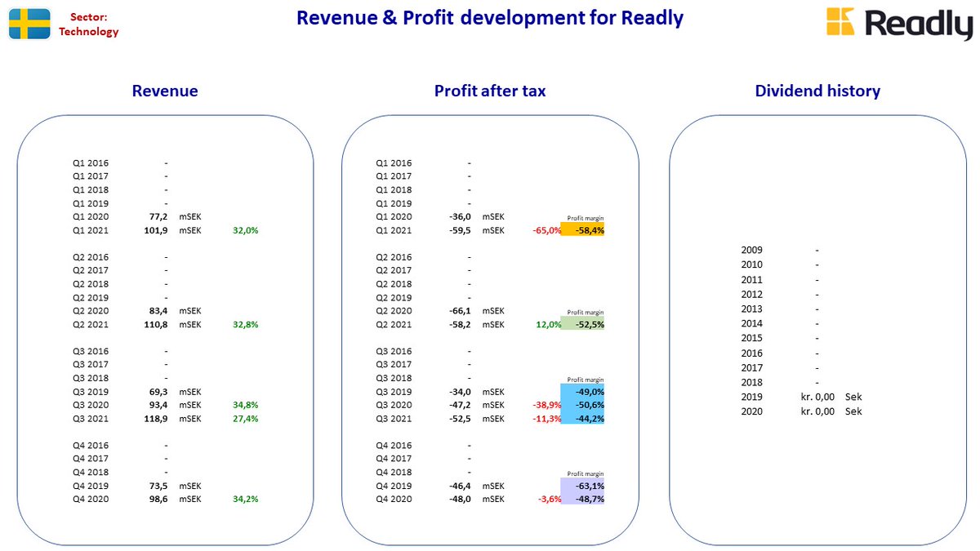
Task: Click the lavender -48,7% profit margin cell
Action: pos(582,499)
